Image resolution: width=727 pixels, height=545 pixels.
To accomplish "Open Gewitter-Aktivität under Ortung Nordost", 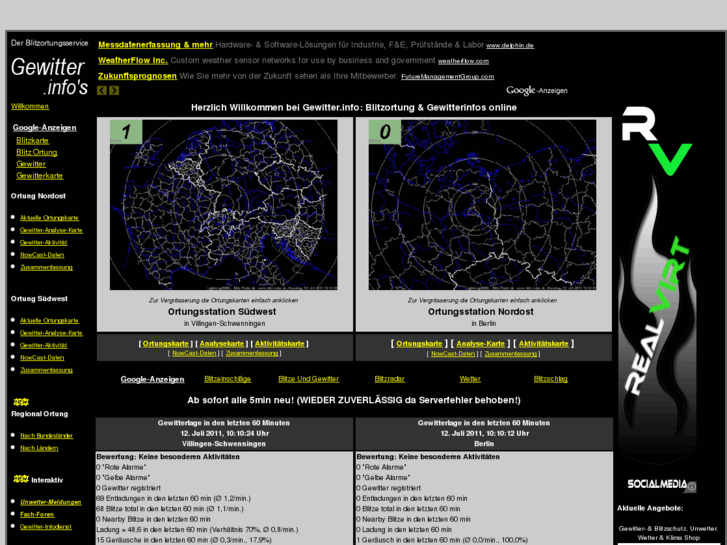I will click(x=44, y=242).
